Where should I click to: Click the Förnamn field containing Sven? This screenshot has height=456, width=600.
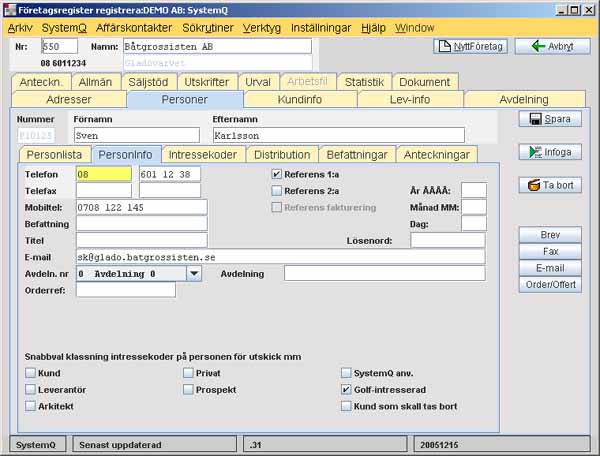click(137, 135)
